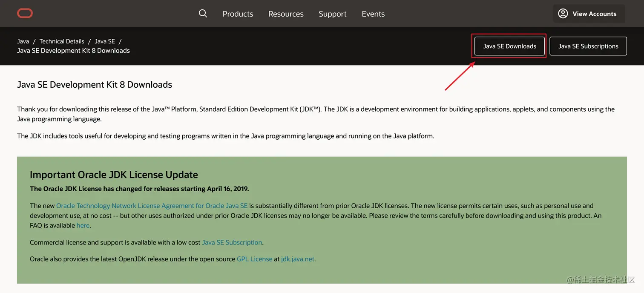Image resolution: width=644 pixels, height=293 pixels.
Task: Click the Important Oracle JDK License Update heading
Action: [114, 175]
